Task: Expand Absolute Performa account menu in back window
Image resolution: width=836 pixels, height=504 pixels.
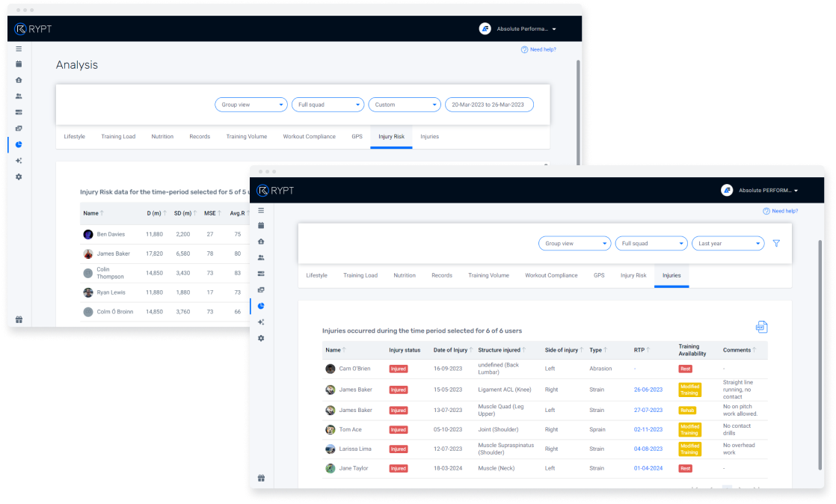Action: [517, 29]
